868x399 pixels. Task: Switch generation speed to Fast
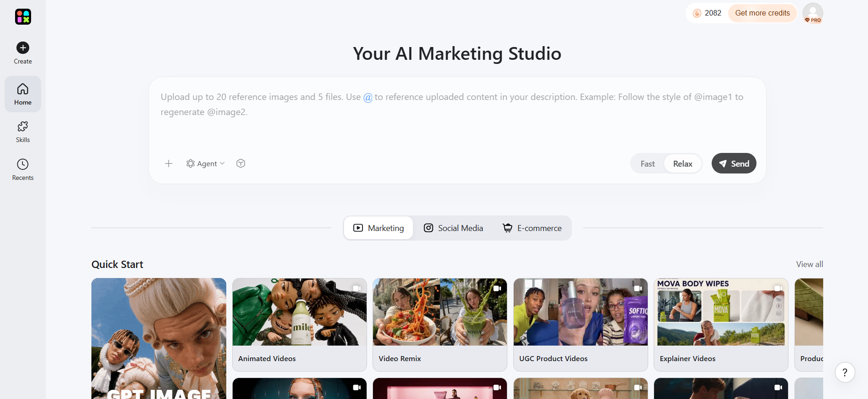coord(648,164)
